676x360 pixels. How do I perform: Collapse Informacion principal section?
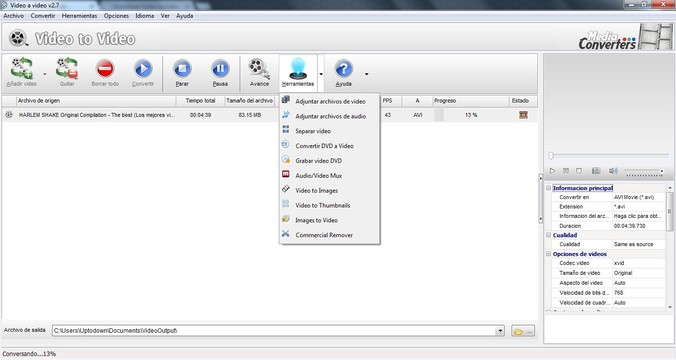[549, 188]
